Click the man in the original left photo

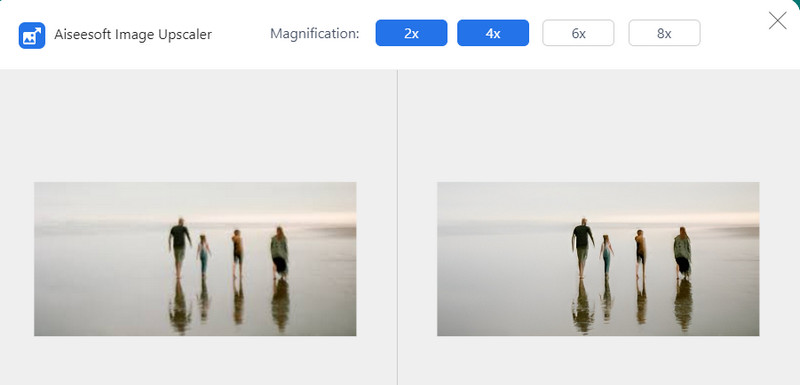click(x=180, y=248)
